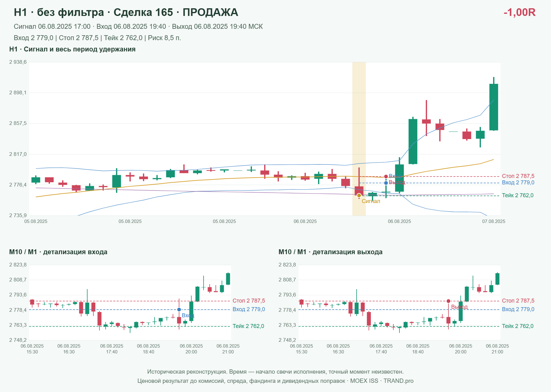Click the 'M10 / M1 · детализация выхода' heading
Image resolution: width=551 pixels, height=392 pixels.
[x=331, y=252]
